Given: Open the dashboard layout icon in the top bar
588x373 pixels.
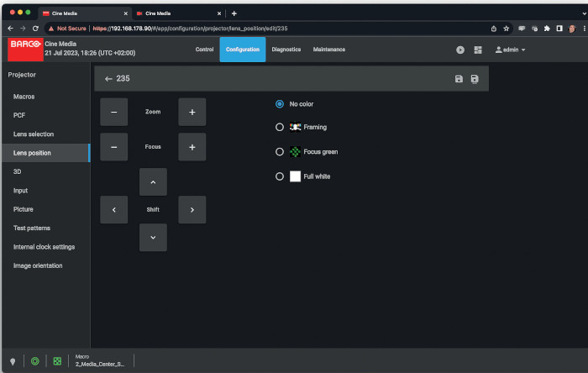Looking at the screenshot, I should click(x=478, y=50).
